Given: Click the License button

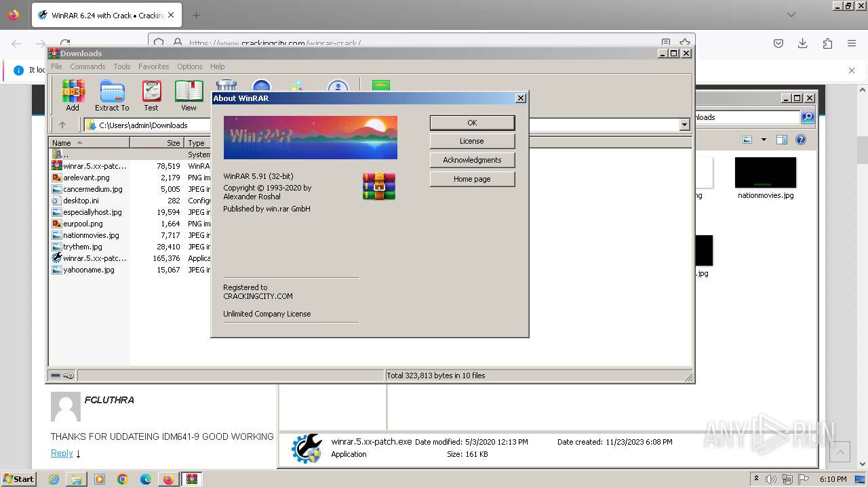Looking at the screenshot, I should click(x=472, y=141).
